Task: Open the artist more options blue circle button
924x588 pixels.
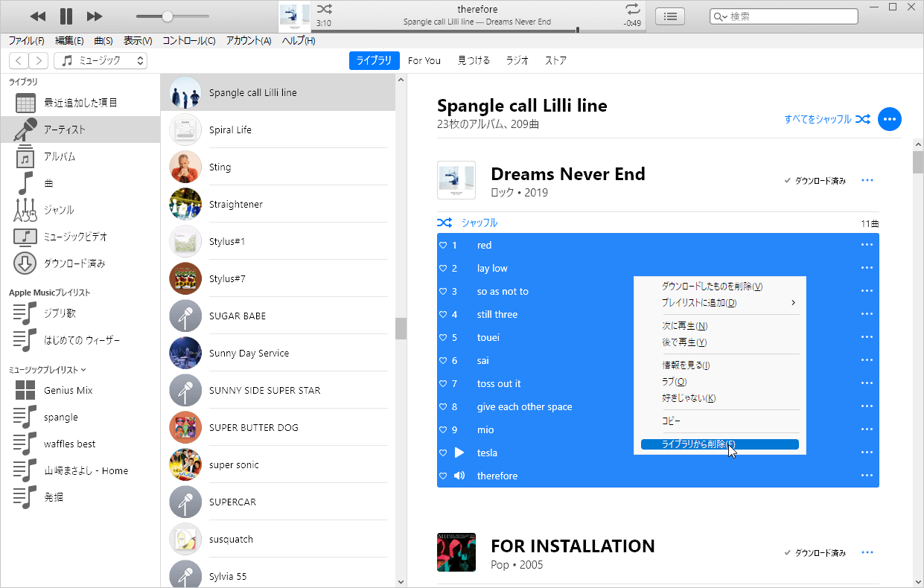Action: [890, 119]
